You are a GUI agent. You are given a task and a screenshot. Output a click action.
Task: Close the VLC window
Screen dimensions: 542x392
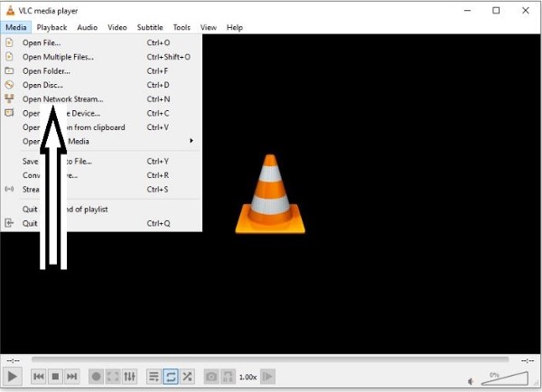click(526, 11)
